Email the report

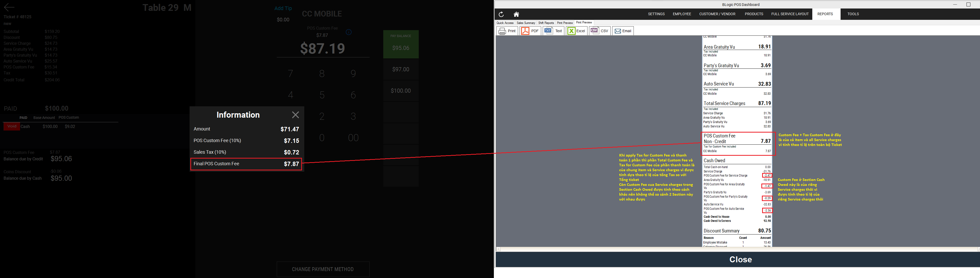pyautogui.click(x=623, y=31)
